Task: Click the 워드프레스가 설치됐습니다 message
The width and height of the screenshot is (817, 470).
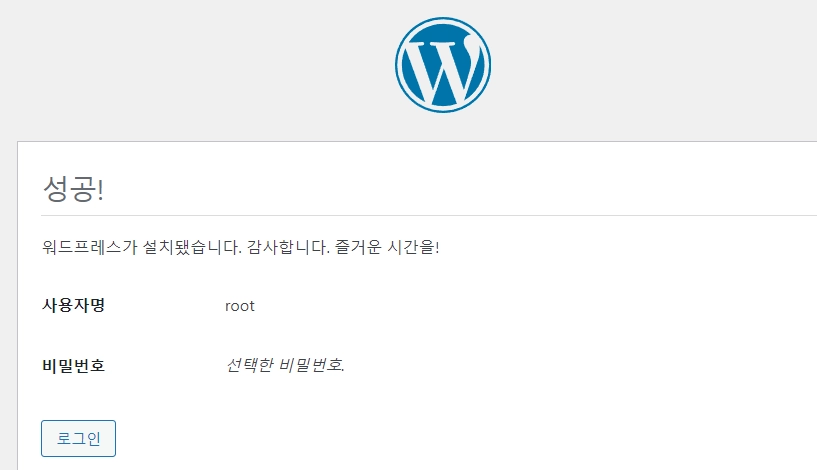Action: (x=241, y=246)
